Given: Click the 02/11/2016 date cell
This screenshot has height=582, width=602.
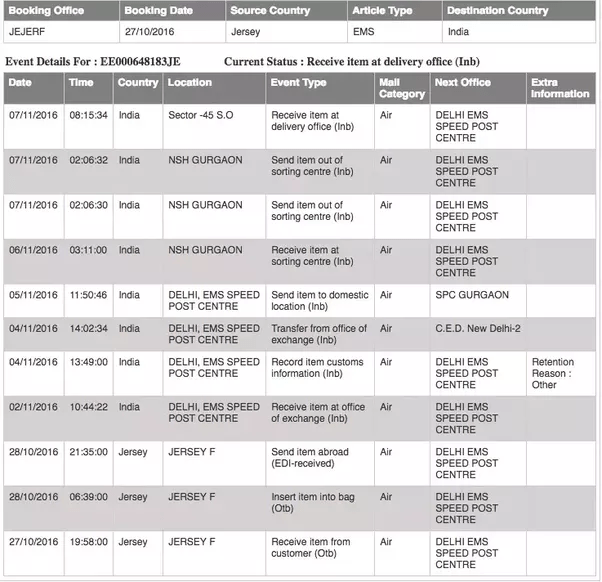Looking at the screenshot, I should click(x=34, y=418).
